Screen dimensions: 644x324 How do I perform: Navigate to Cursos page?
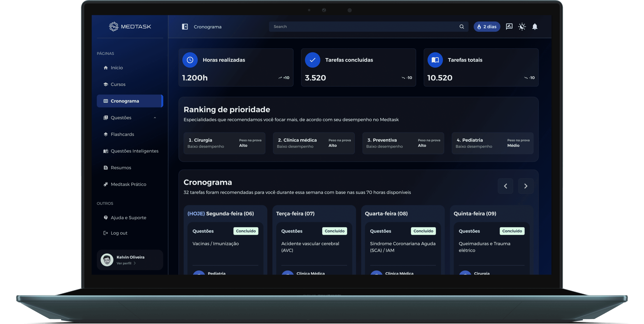coord(118,84)
